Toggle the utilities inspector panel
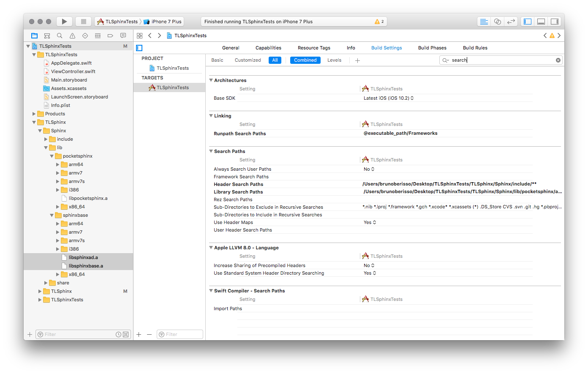Viewport: 588px width, 374px height. point(555,21)
